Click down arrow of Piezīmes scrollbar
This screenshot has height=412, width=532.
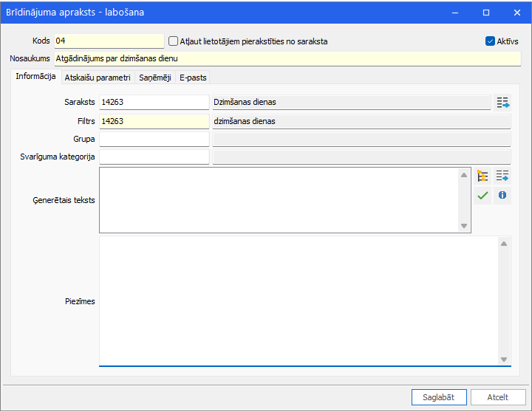[x=504, y=360]
